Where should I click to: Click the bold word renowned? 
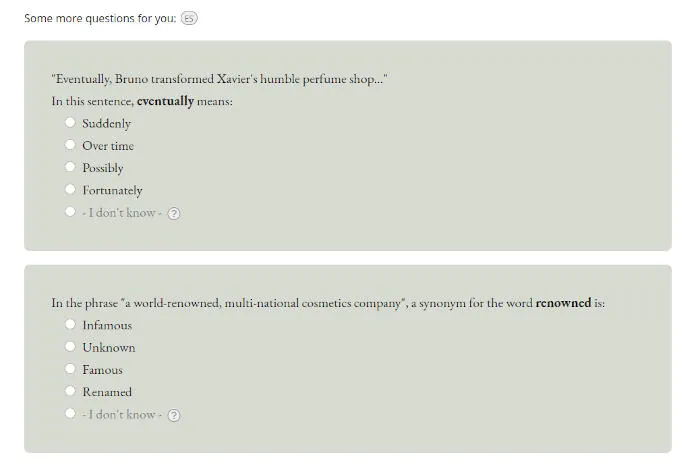click(563, 303)
